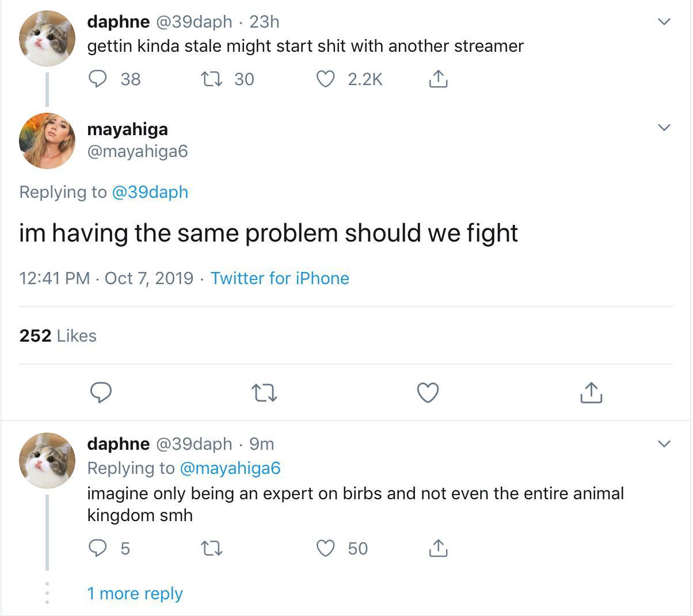This screenshot has width=693, height=616.
Task: Show 1 more reply
Action: (135, 593)
